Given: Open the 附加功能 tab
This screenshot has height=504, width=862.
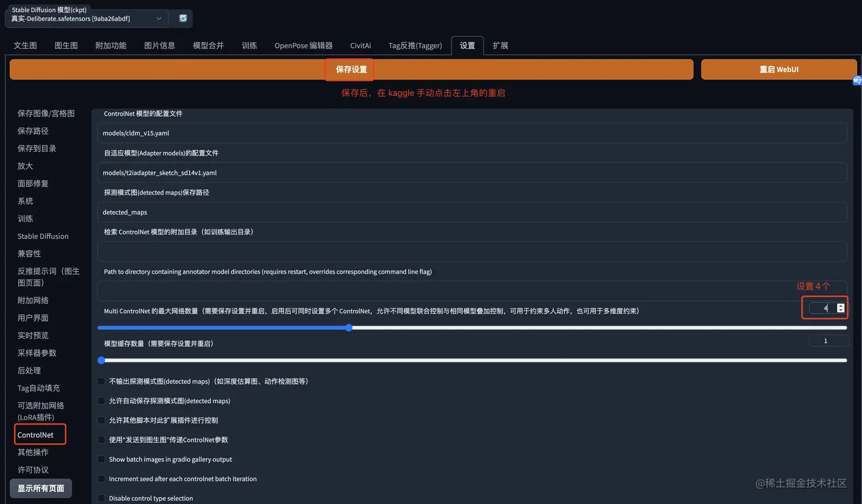Looking at the screenshot, I should [111, 46].
